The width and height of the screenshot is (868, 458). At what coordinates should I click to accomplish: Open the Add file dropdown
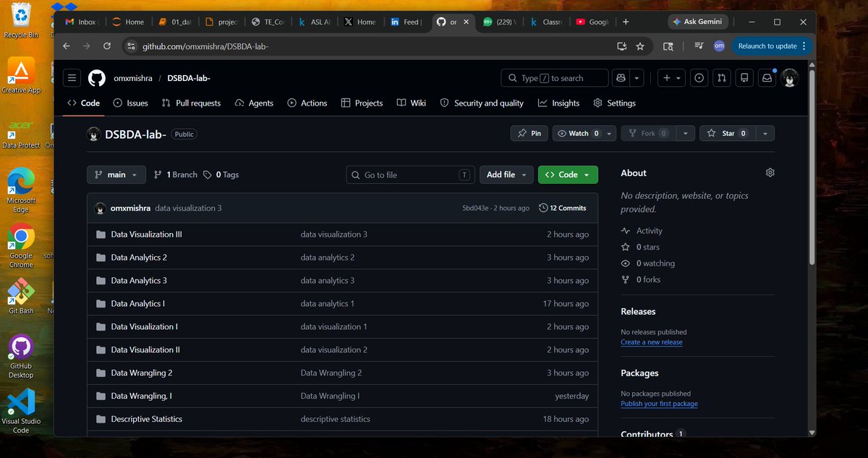(x=506, y=174)
